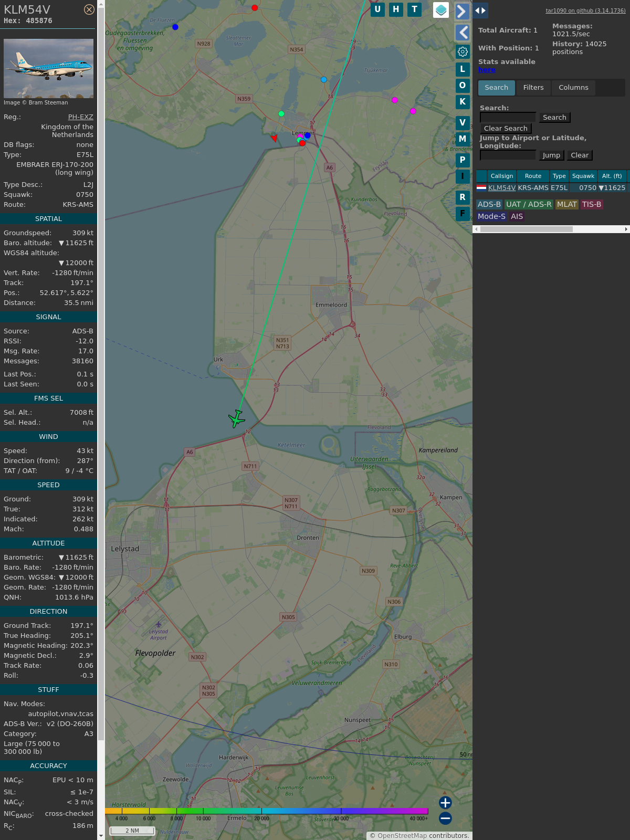Screen dimensions: 630x840
Task: Toggle the V map button
Action: tap(463, 123)
